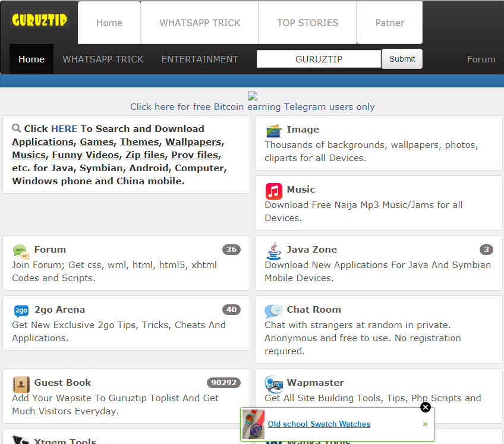The image size is (504, 444).
Task: Open the Chat Room heading
Action: pyautogui.click(x=314, y=309)
